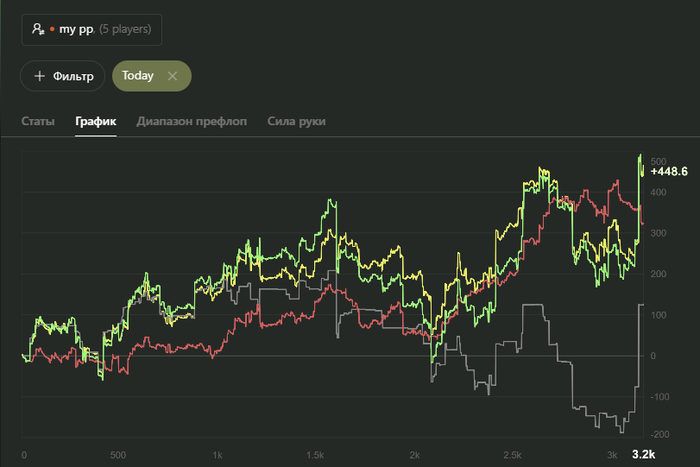
Task: Click the -200 value axis label
Action: pos(658,435)
